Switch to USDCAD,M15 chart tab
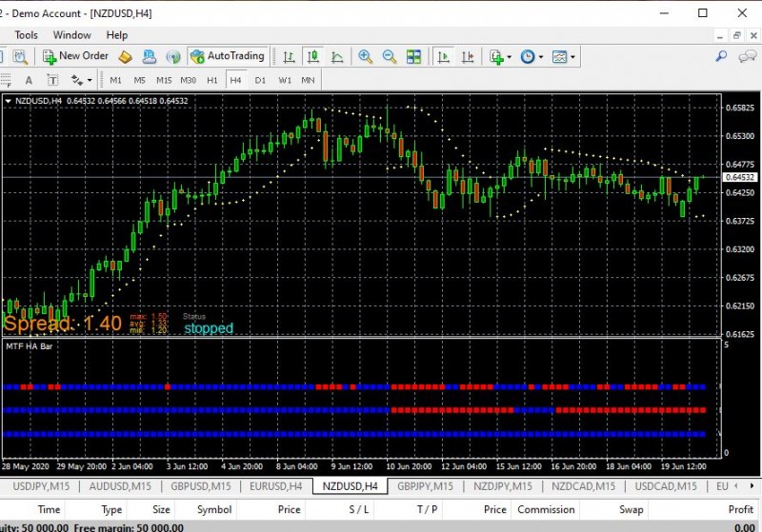Image resolution: width=762 pixels, height=532 pixels. tap(666, 486)
